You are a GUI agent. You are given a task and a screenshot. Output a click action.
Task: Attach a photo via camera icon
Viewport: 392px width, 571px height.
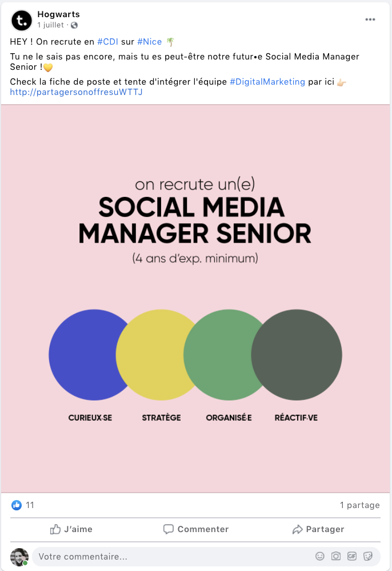(336, 556)
